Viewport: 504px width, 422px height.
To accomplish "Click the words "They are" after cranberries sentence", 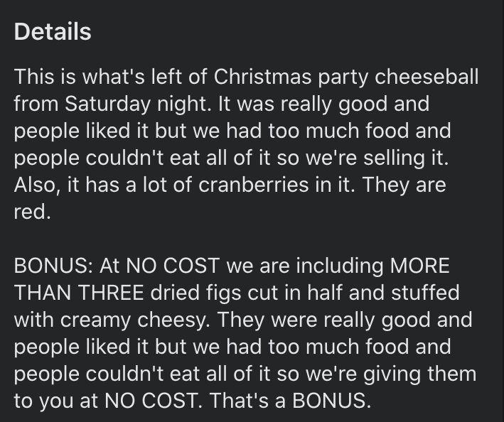I will click(x=404, y=185).
